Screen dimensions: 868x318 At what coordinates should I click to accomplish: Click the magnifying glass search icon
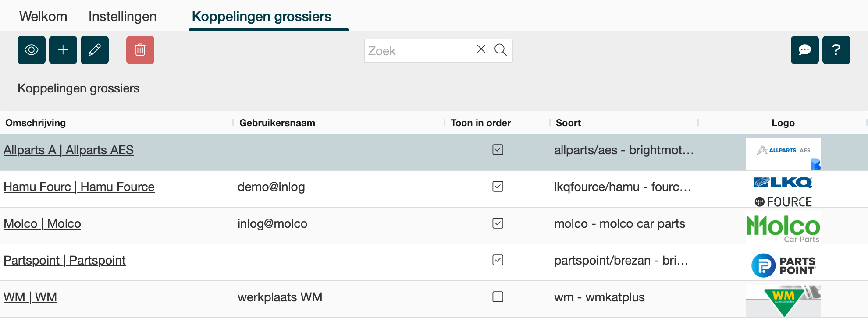(500, 50)
